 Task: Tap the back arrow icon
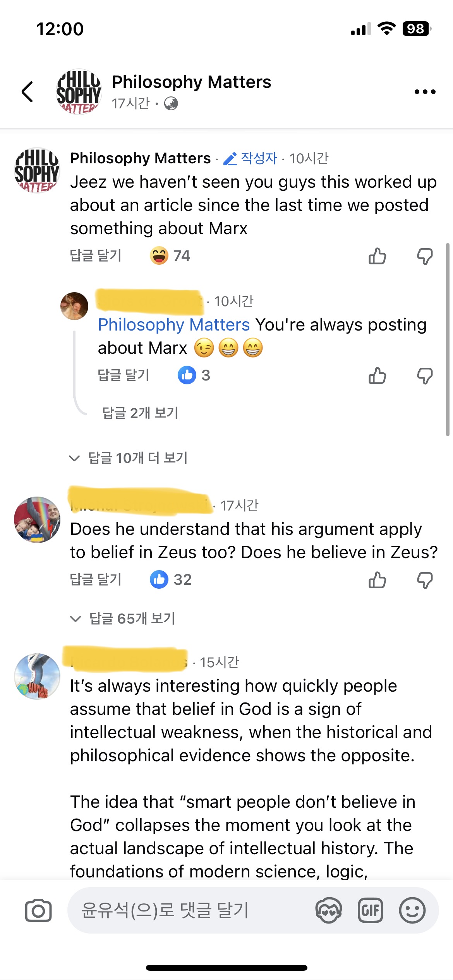27,92
